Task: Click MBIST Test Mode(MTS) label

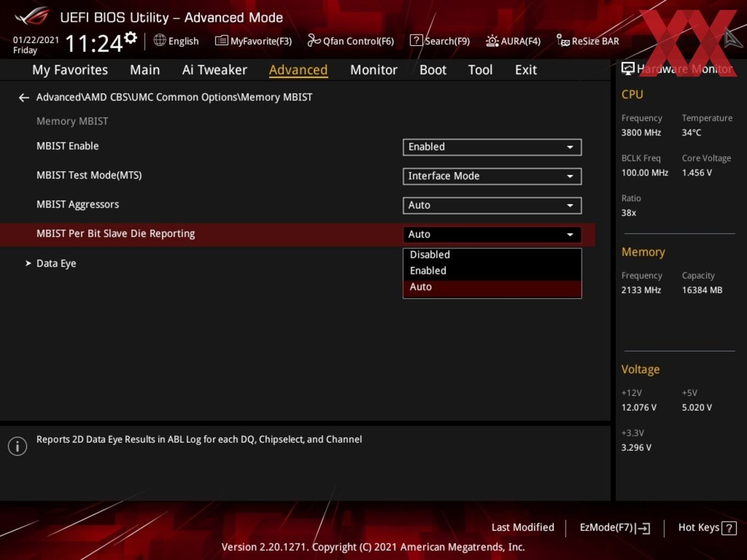Action: click(89, 175)
